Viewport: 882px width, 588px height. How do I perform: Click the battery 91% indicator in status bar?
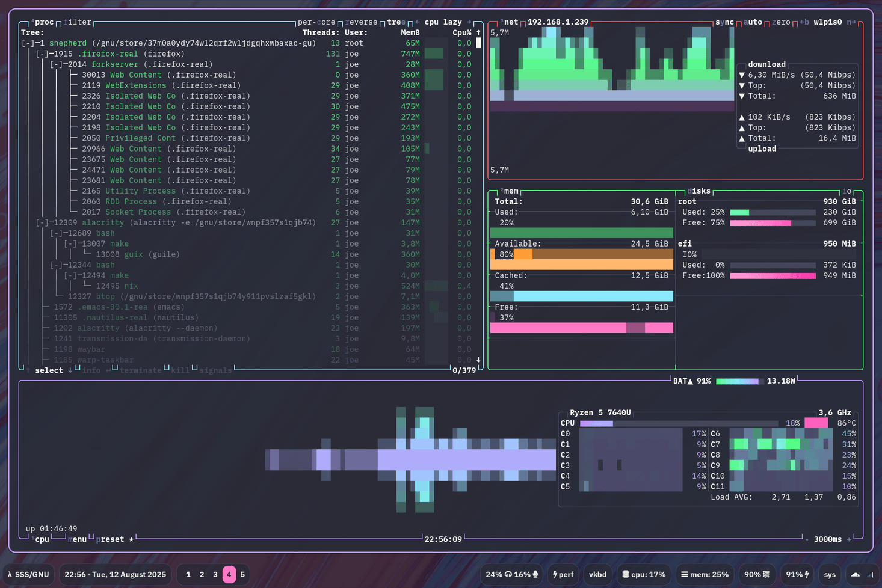pyautogui.click(x=797, y=574)
